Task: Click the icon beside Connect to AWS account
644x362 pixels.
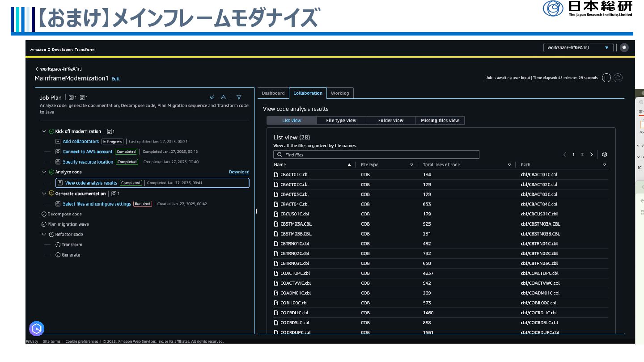Action: tap(58, 152)
